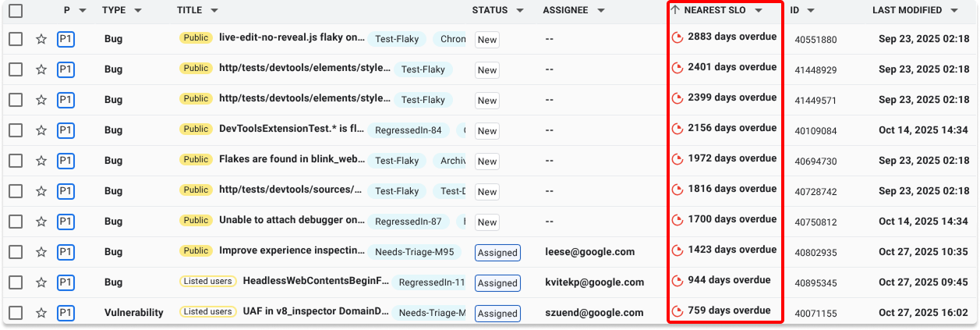Click overdue clock icon for 759 days

point(678,310)
